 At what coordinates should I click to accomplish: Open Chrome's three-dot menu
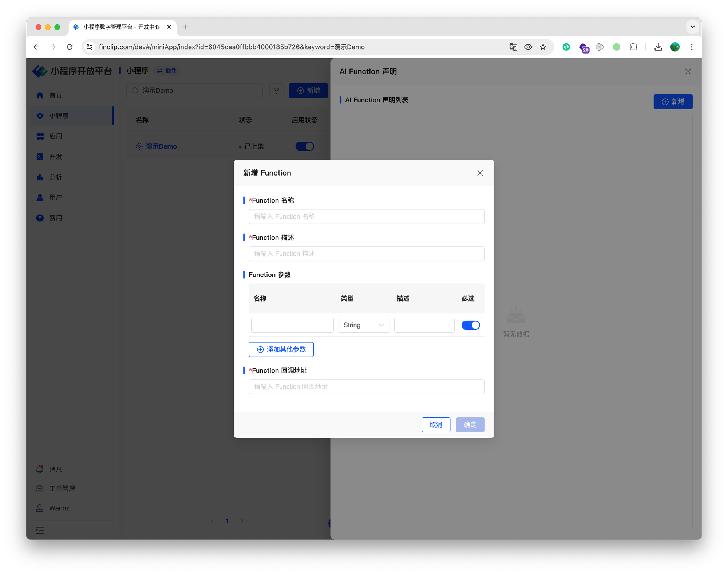pos(692,47)
